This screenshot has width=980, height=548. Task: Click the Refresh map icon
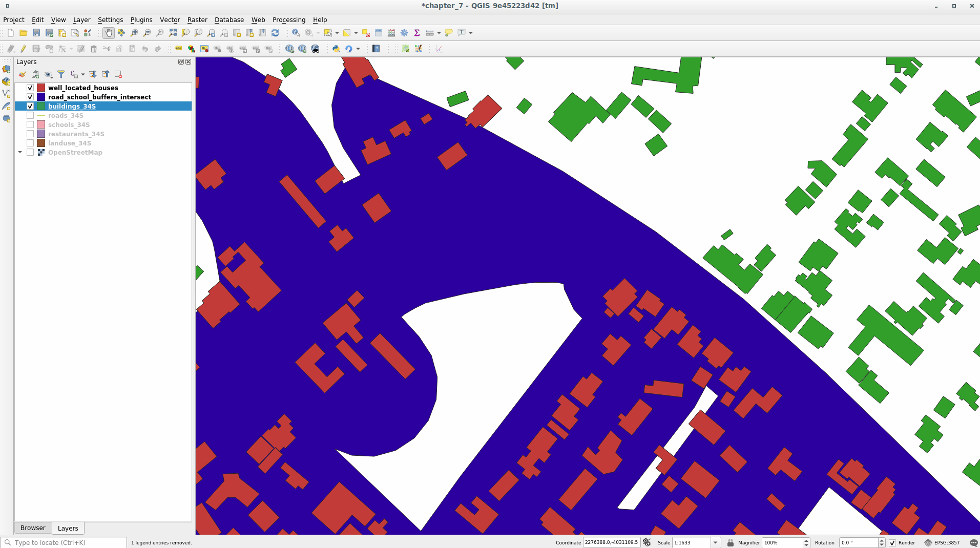275,33
